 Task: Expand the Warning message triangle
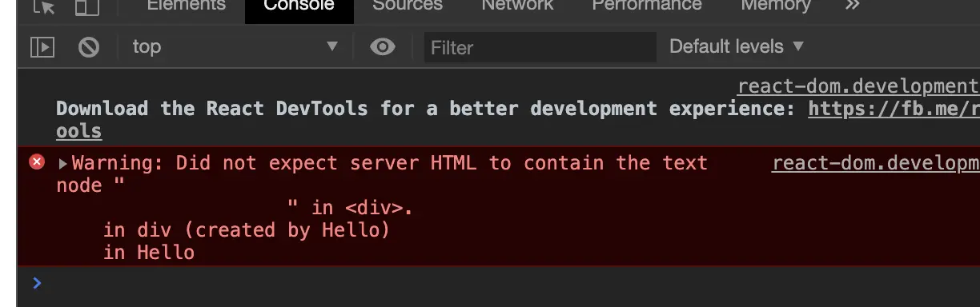(63, 163)
